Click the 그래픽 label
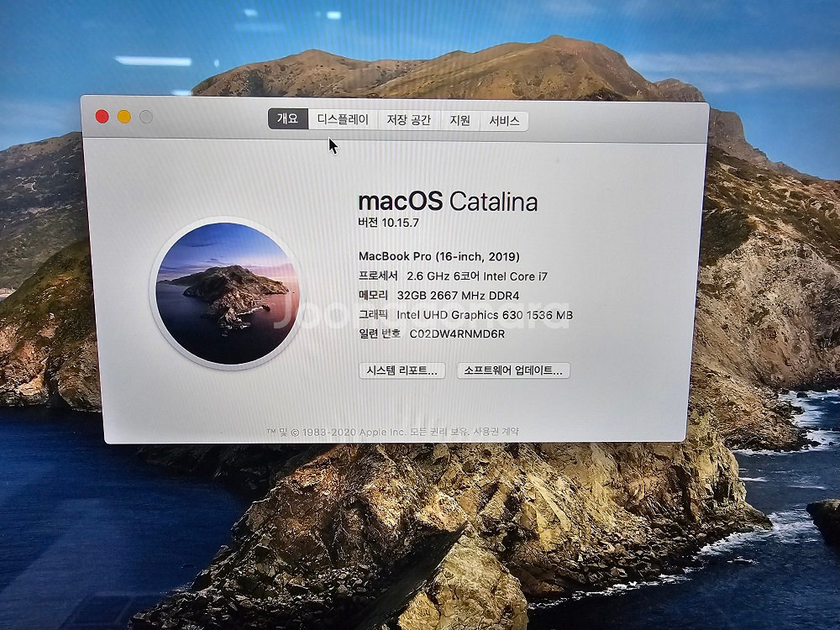Viewport: 840px width, 630px height. [x=373, y=314]
